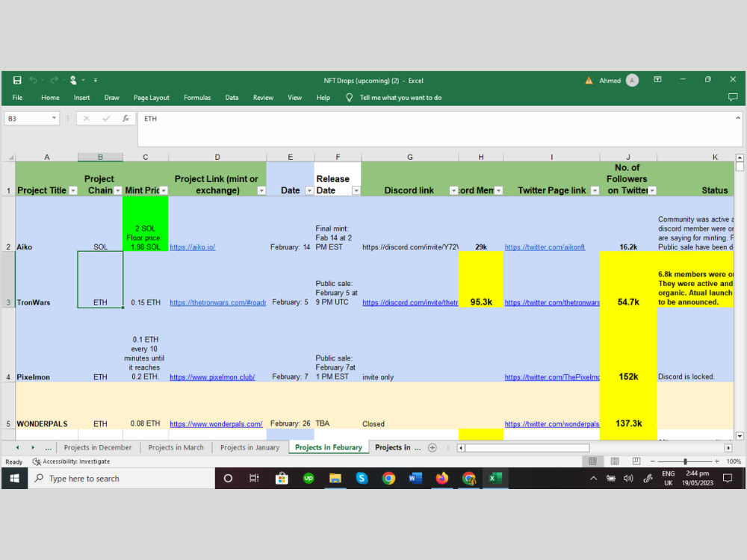Open the Formulas tab
The width and height of the screenshot is (747, 560).
[x=197, y=97]
